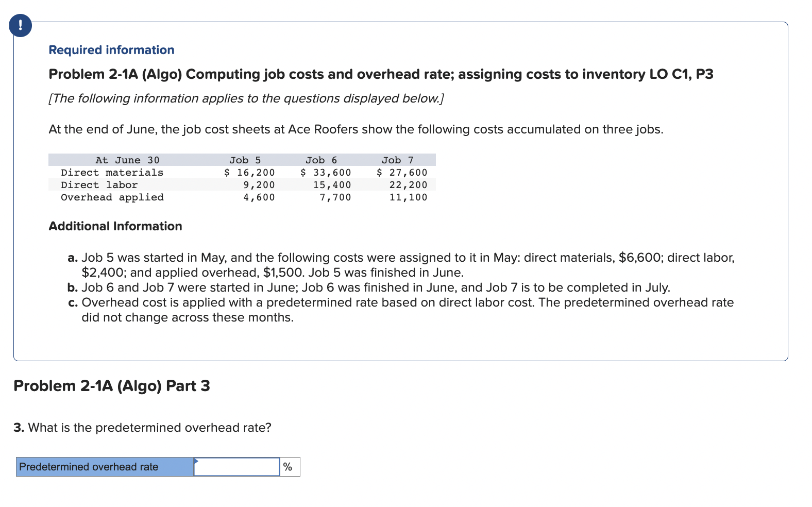Click the percent symbol next to the answer box
The width and height of the screenshot is (812, 507).
[x=289, y=467]
